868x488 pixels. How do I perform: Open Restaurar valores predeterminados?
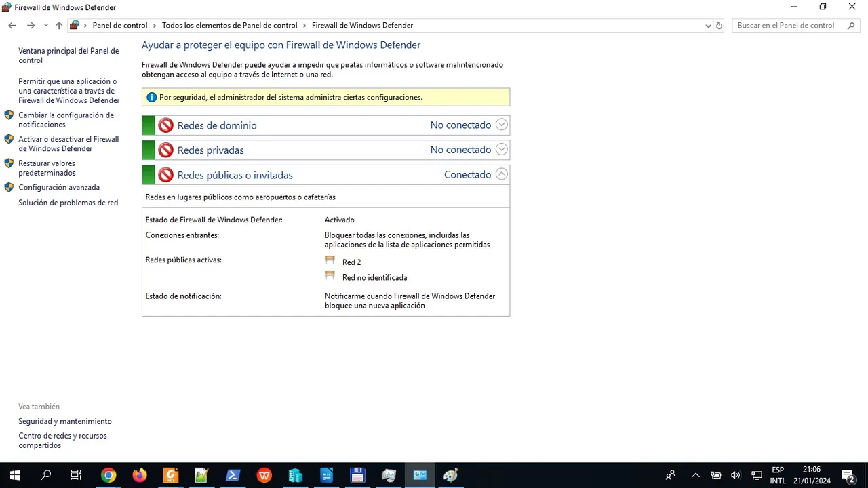click(x=47, y=168)
